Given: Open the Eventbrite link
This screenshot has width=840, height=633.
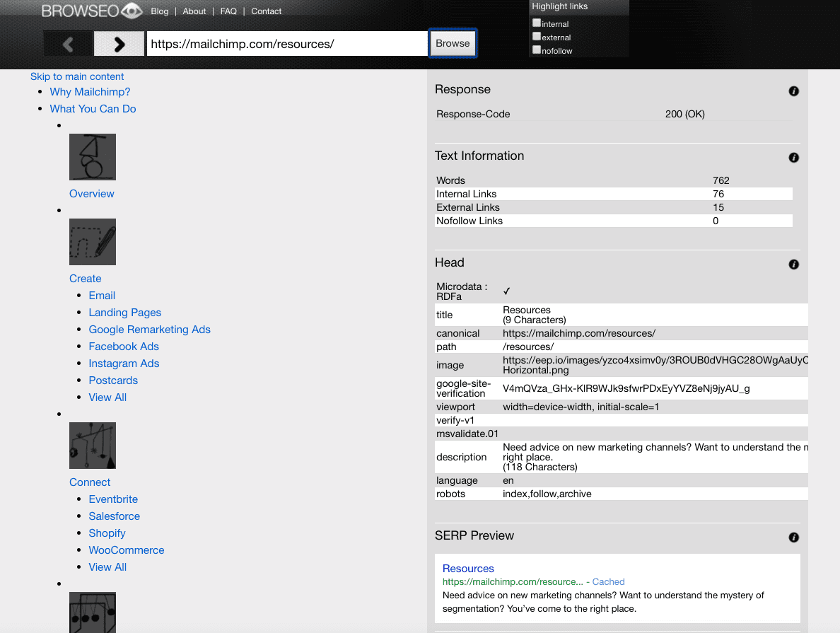Looking at the screenshot, I should [x=113, y=499].
